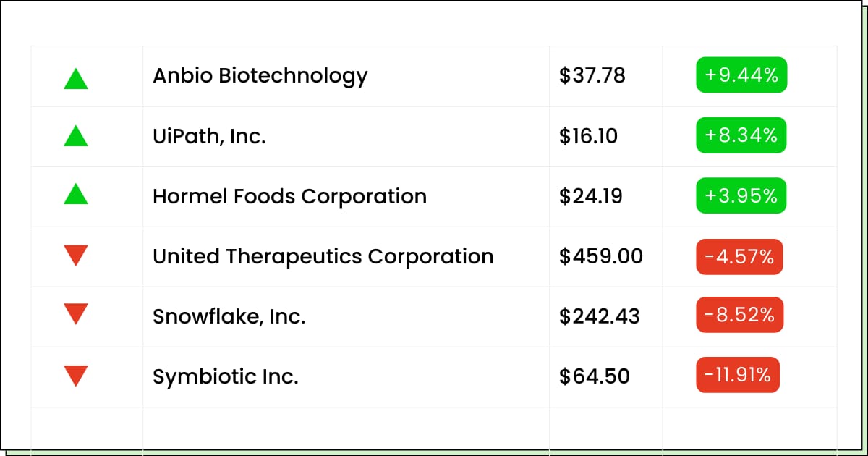Screen dimensions: 868x456
Task: Click the +3.95% green change badge
Action: [x=741, y=195]
